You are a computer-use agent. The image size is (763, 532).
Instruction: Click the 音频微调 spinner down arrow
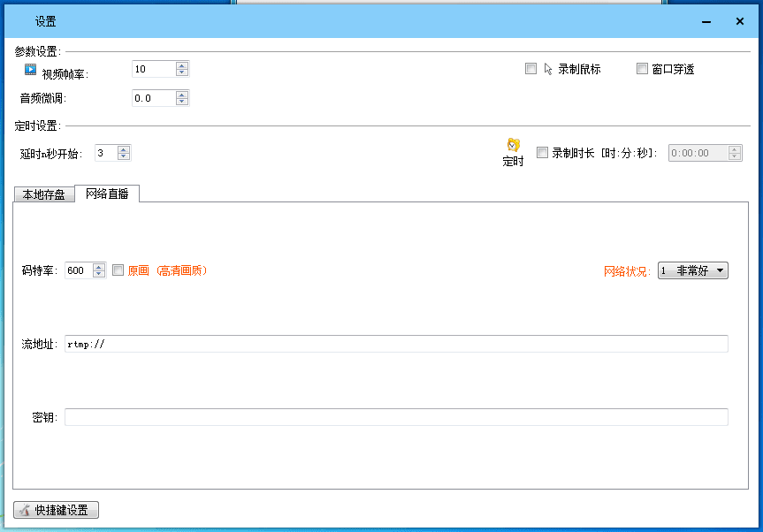click(181, 102)
